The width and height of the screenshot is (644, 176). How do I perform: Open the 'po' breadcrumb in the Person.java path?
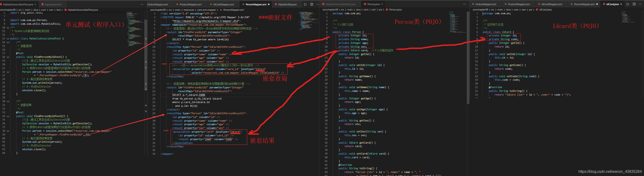coord(380,10)
